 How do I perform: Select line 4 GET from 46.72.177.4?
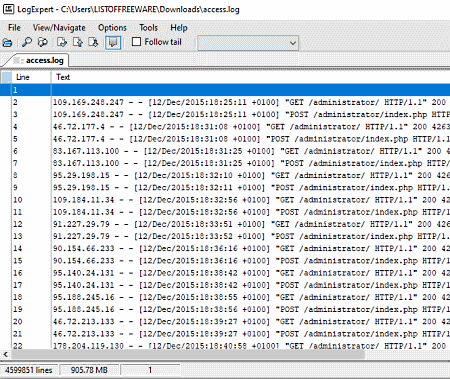[225, 127]
